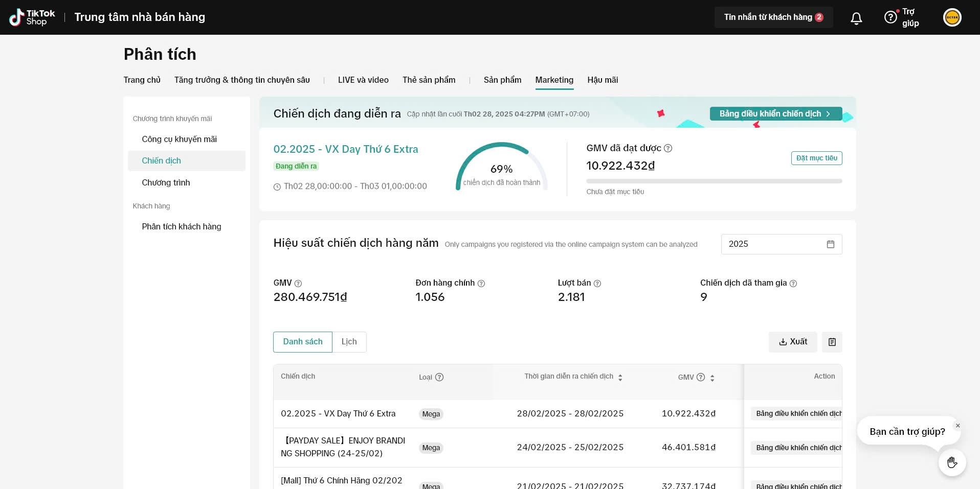Open the 02.2025 - VX Day Thứ 6 Extra campaign link
This screenshot has width=980, height=489.
(346, 149)
